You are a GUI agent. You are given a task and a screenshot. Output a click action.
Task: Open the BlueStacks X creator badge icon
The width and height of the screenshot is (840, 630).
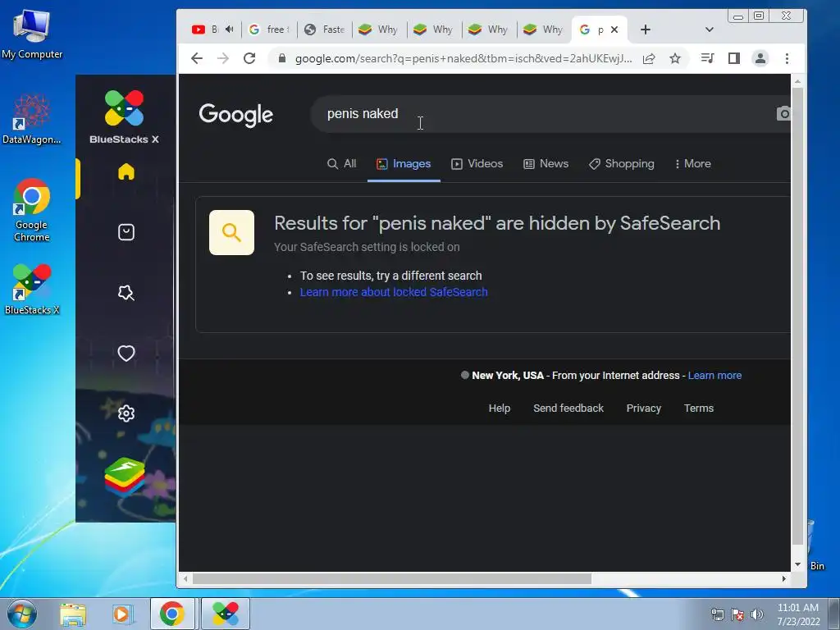point(126,293)
